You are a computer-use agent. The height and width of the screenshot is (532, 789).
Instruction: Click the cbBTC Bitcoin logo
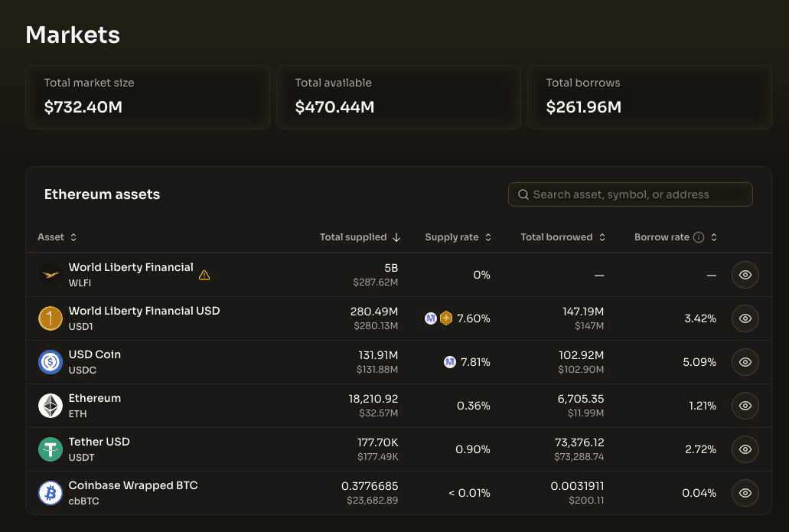click(51, 493)
